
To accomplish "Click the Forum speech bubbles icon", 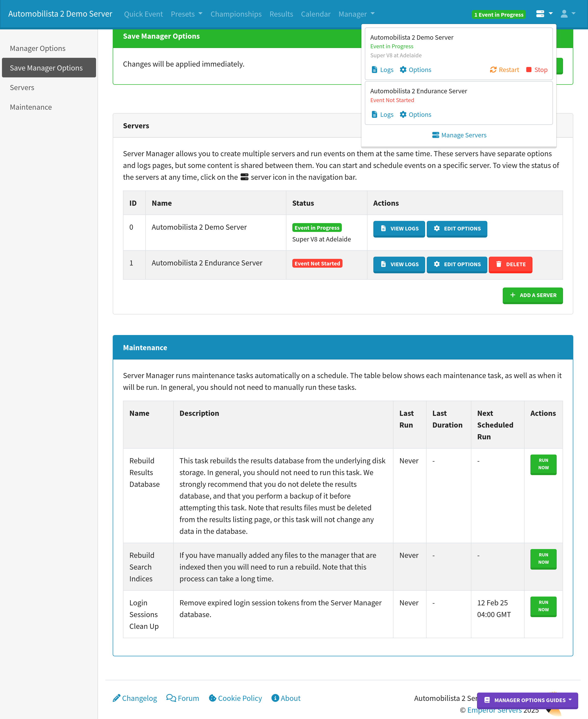I will [x=171, y=698].
